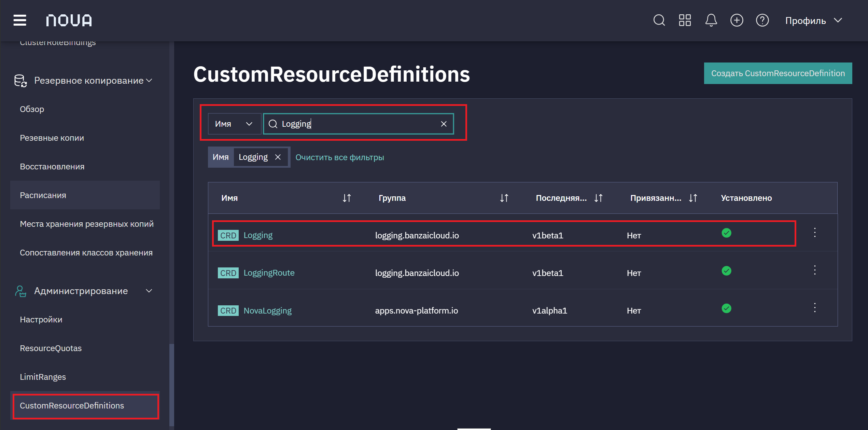Go to Расписания in sidebar

point(85,195)
